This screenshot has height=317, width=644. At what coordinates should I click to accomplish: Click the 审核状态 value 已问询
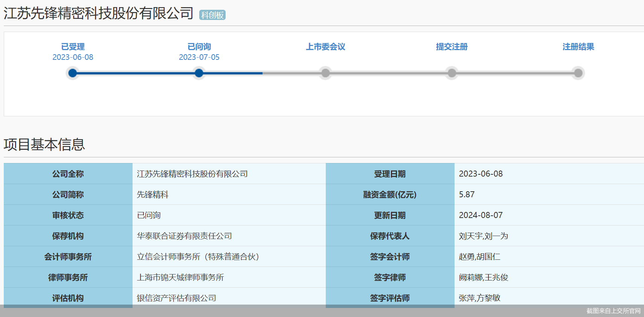click(149, 215)
